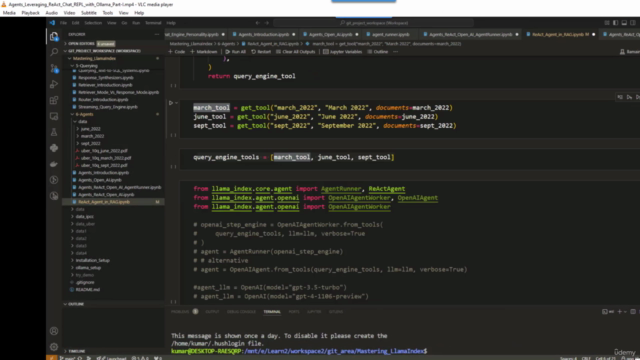Switch to the Output panel tab

click(212, 312)
